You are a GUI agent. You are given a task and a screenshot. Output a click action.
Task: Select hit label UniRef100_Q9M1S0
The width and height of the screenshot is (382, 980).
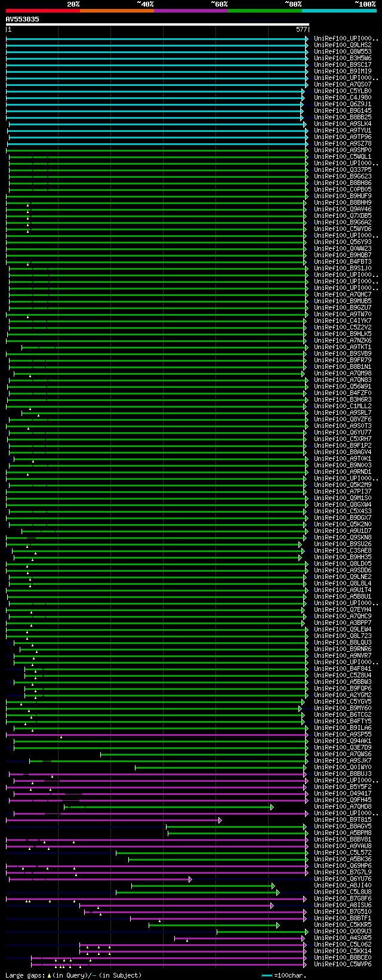pos(343,498)
